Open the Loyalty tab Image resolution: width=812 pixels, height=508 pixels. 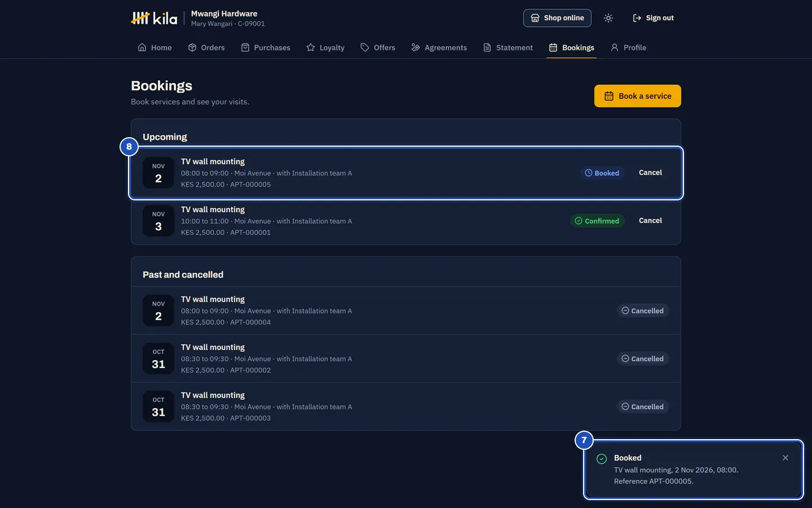click(x=325, y=47)
